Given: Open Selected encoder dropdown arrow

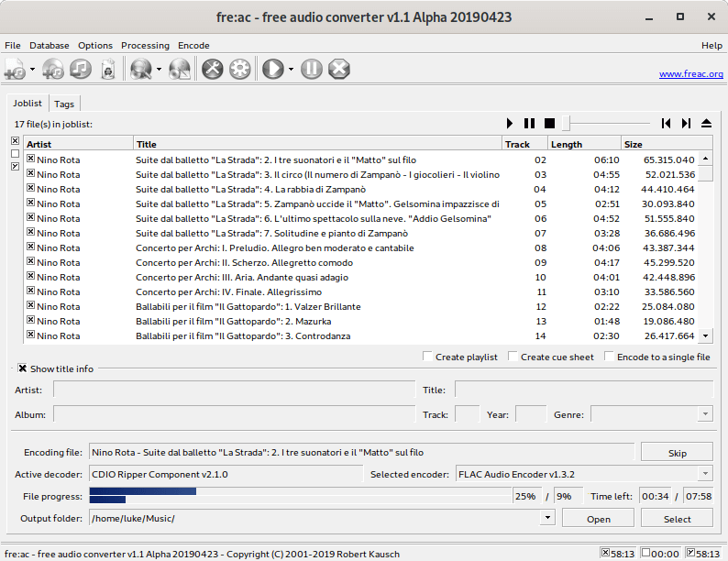Looking at the screenshot, I should [x=705, y=474].
